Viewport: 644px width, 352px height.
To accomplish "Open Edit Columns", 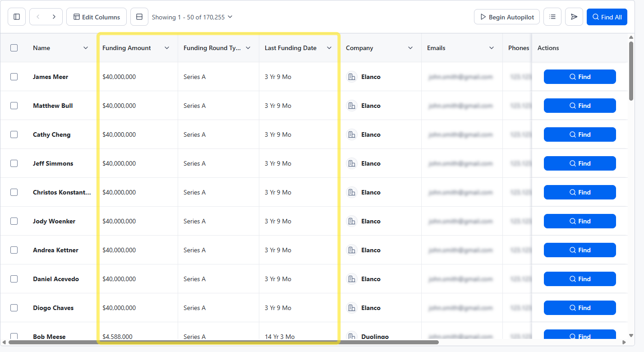I will [x=97, y=17].
